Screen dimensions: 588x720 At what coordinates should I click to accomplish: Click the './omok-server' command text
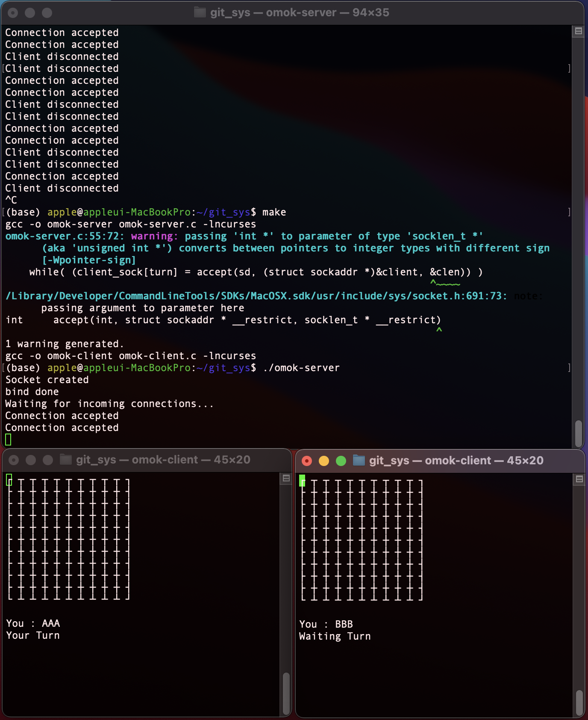point(301,368)
